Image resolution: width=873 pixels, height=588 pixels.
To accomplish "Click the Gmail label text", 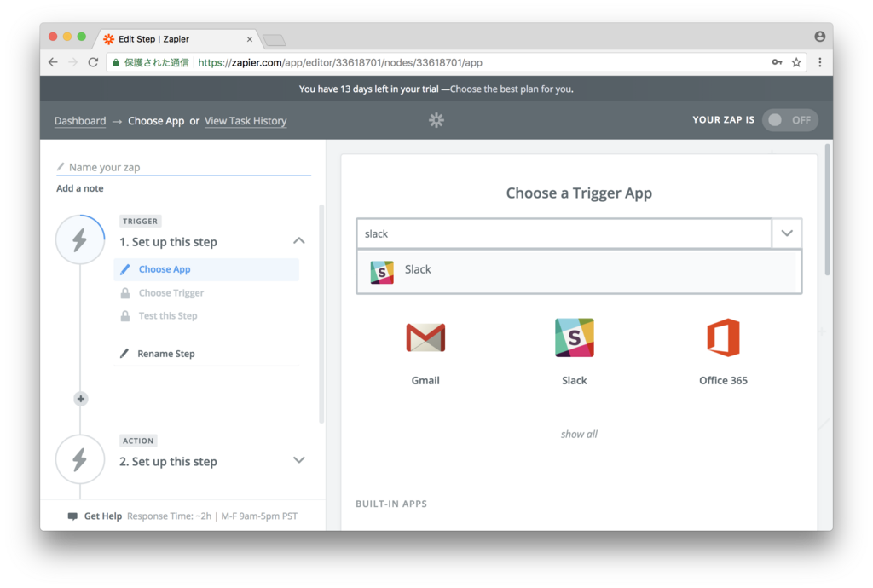I will [x=425, y=381].
